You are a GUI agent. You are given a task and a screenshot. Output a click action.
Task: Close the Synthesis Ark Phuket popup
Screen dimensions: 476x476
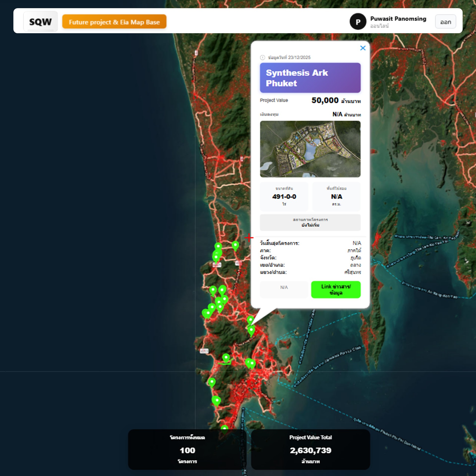(x=363, y=48)
